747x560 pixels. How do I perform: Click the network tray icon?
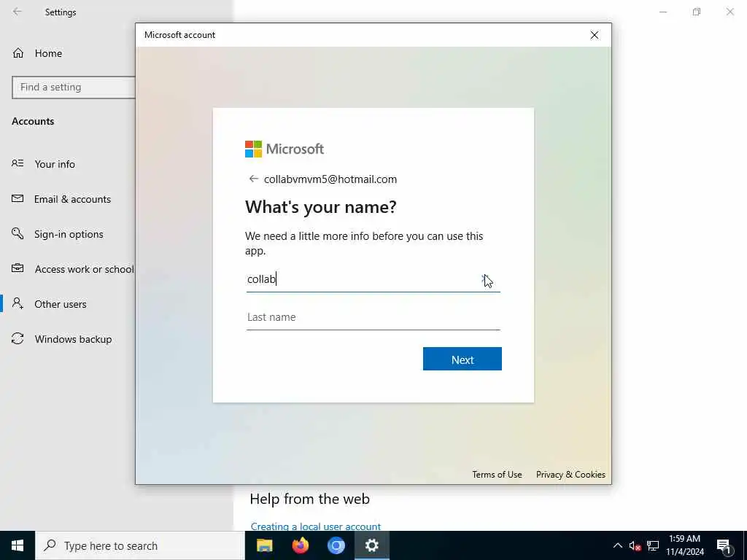pos(653,545)
